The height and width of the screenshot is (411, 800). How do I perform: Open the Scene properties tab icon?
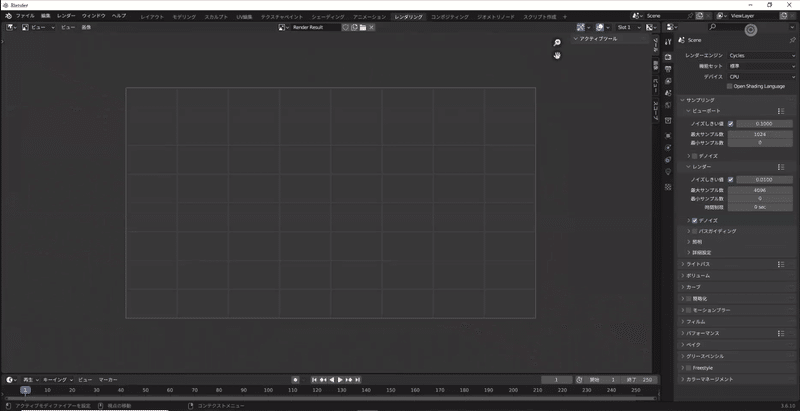click(668, 93)
